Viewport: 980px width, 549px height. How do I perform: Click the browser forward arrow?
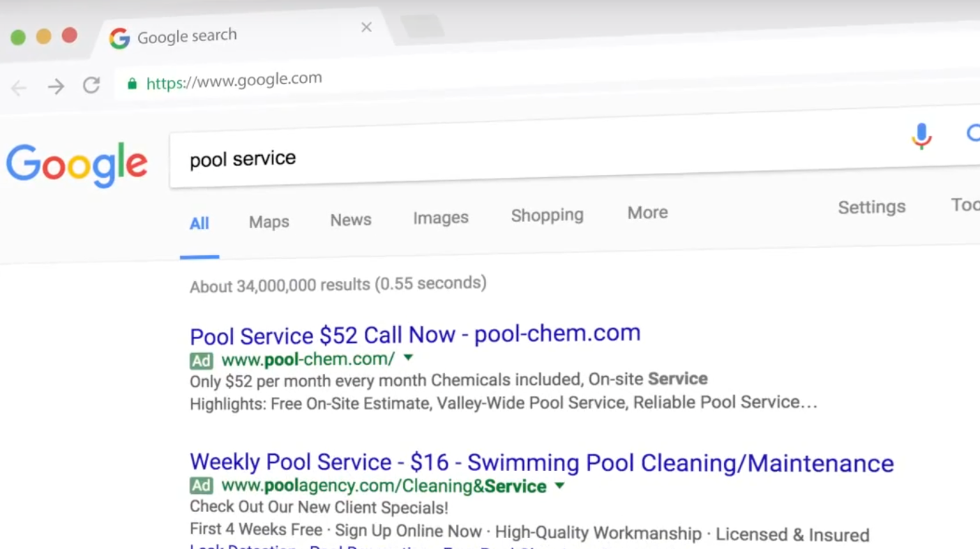coord(56,87)
